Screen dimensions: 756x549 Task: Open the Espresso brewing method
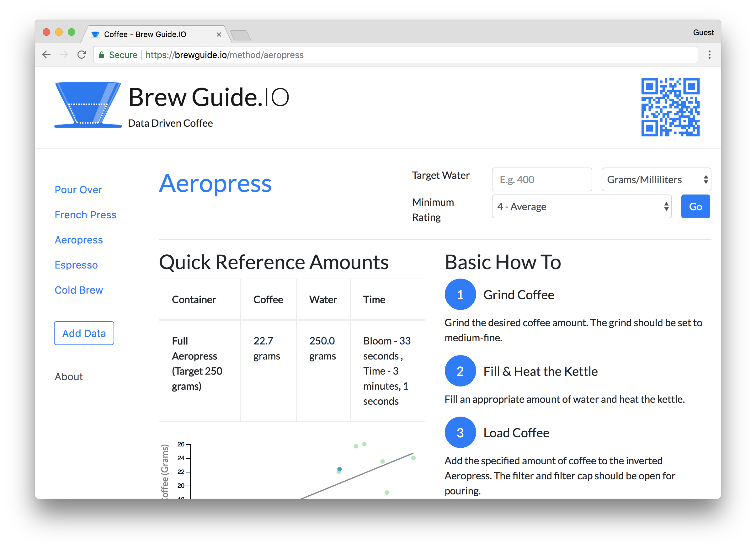[76, 265]
